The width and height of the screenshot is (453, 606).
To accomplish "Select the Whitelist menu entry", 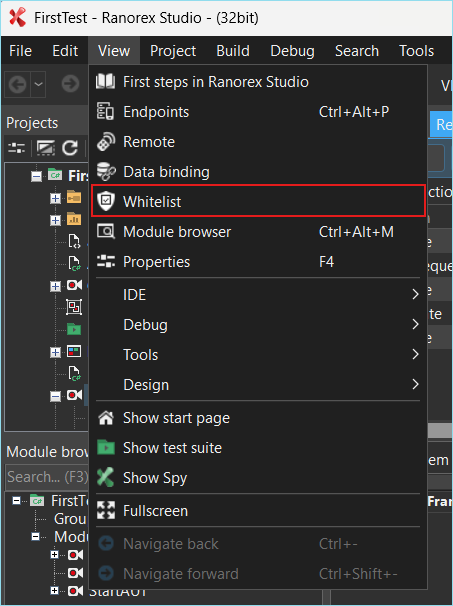I will click(x=258, y=201).
